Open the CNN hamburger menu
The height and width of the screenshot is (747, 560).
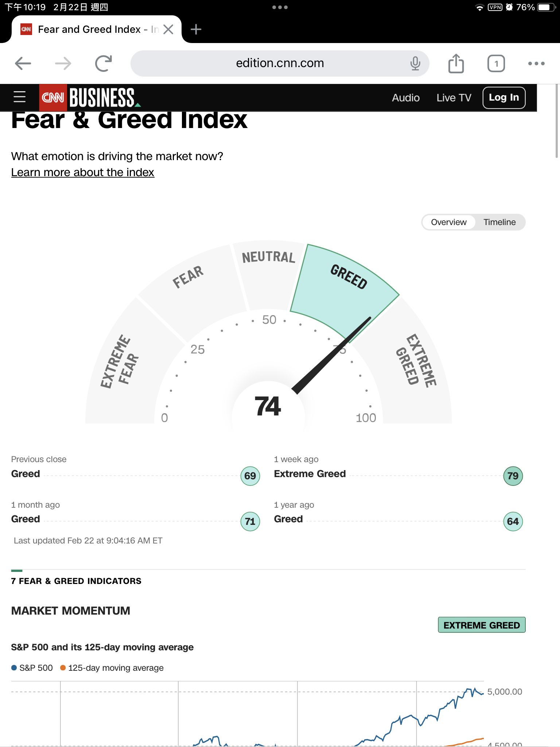(x=20, y=97)
